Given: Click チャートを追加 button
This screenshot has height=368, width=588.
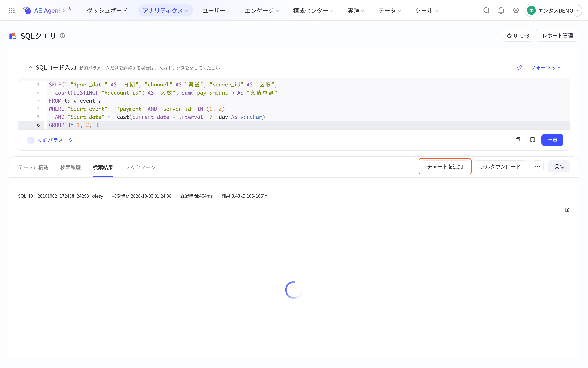Looking at the screenshot, I should [445, 167].
